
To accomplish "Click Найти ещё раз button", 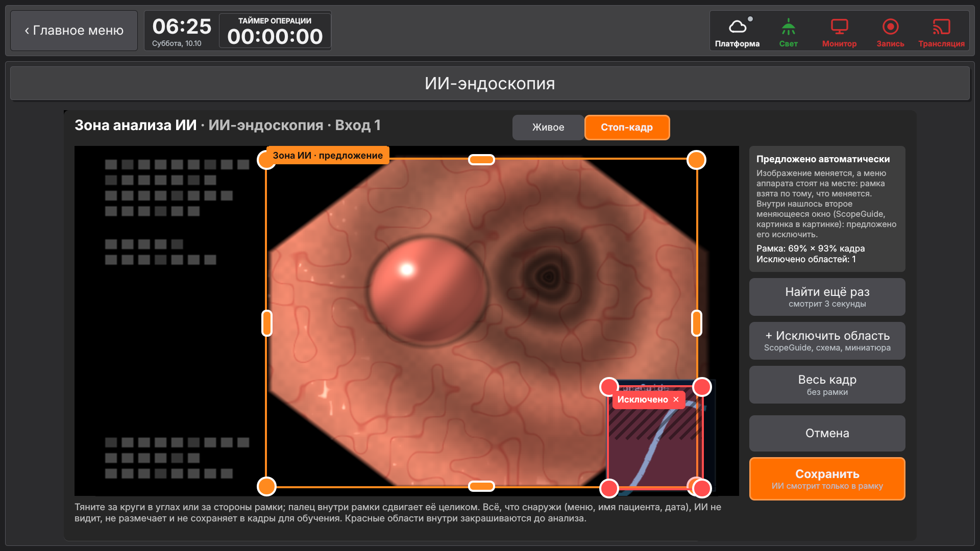I will [827, 297].
